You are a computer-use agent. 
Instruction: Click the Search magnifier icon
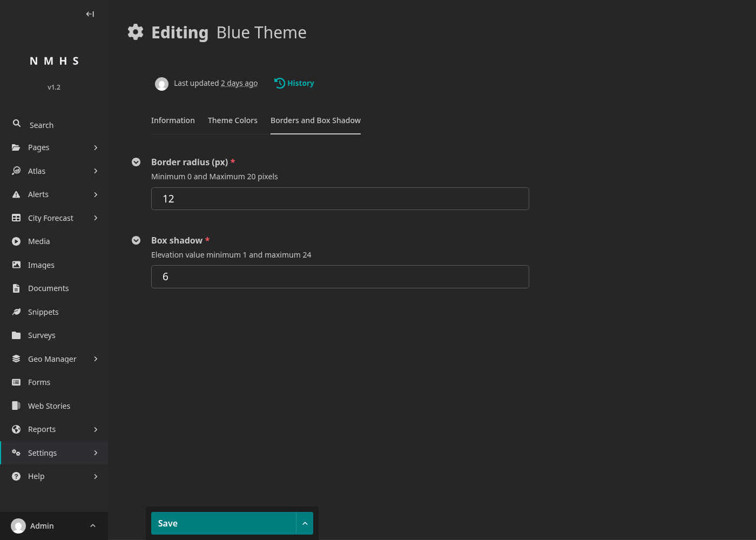[17, 124]
